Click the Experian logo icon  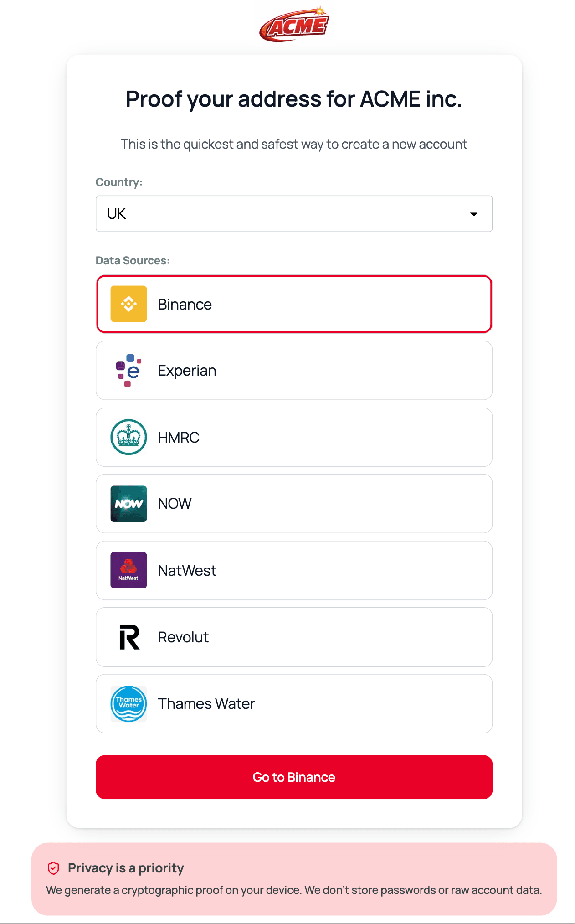[x=128, y=370]
